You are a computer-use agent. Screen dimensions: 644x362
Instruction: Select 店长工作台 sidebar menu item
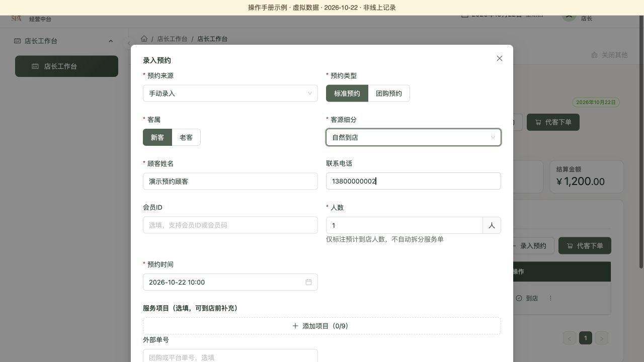coord(66,66)
